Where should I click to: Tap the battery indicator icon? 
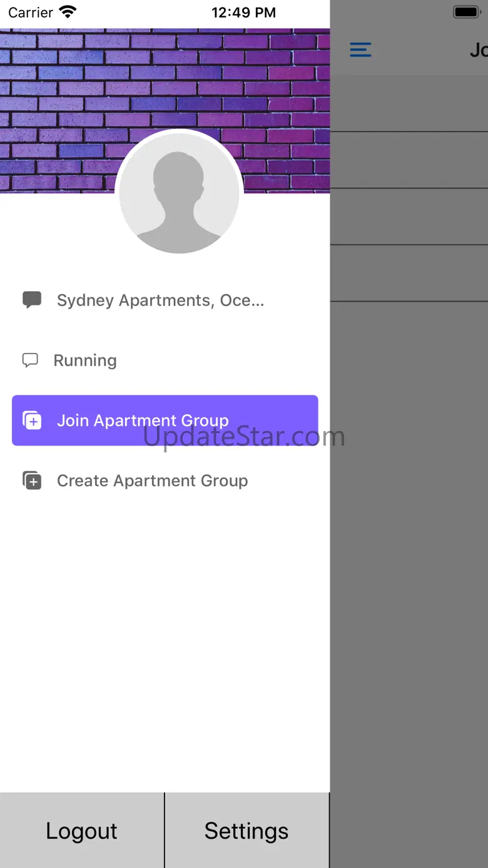[x=467, y=12]
